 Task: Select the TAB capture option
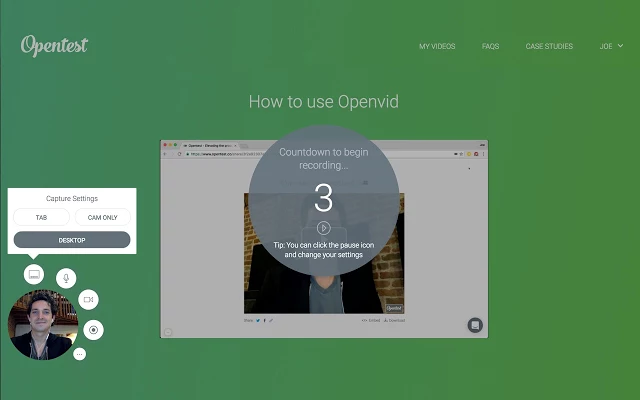(42, 217)
